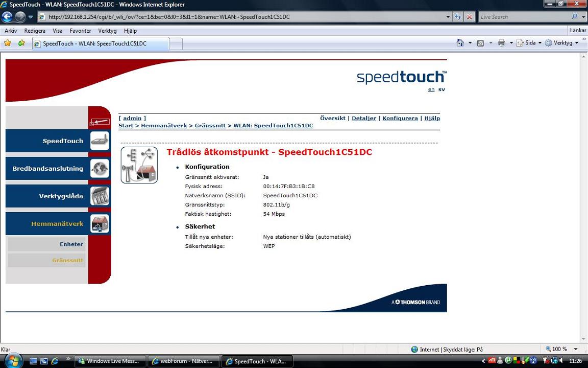Click the Show Desktop quick launch icon
Viewport: 588px width, 368px height.
click(x=33, y=361)
